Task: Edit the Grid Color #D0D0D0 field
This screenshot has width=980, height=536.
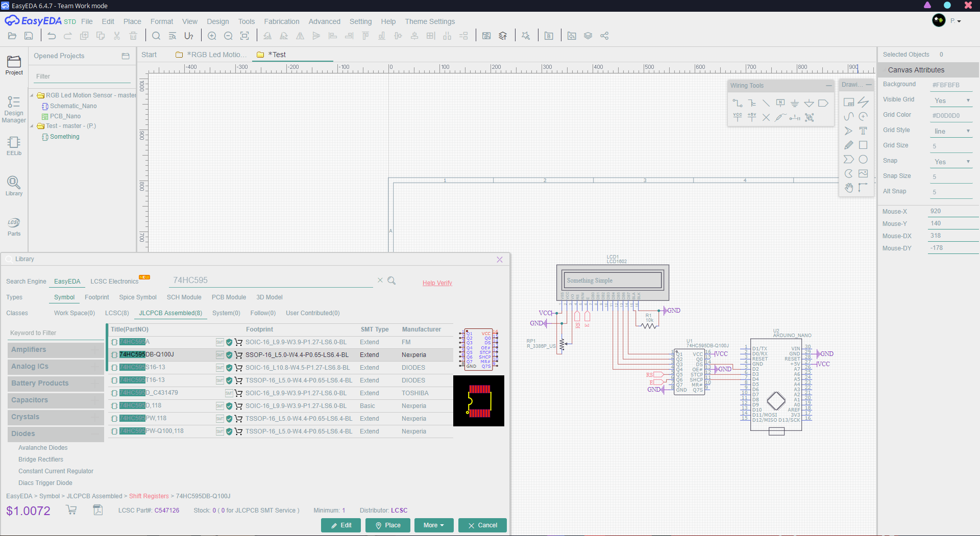Action: point(951,116)
